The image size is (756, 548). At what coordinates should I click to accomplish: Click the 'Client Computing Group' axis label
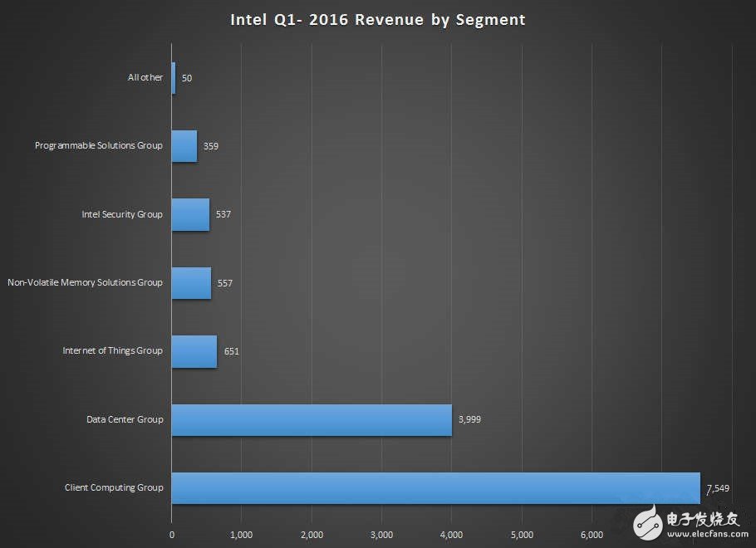[114, 487]
